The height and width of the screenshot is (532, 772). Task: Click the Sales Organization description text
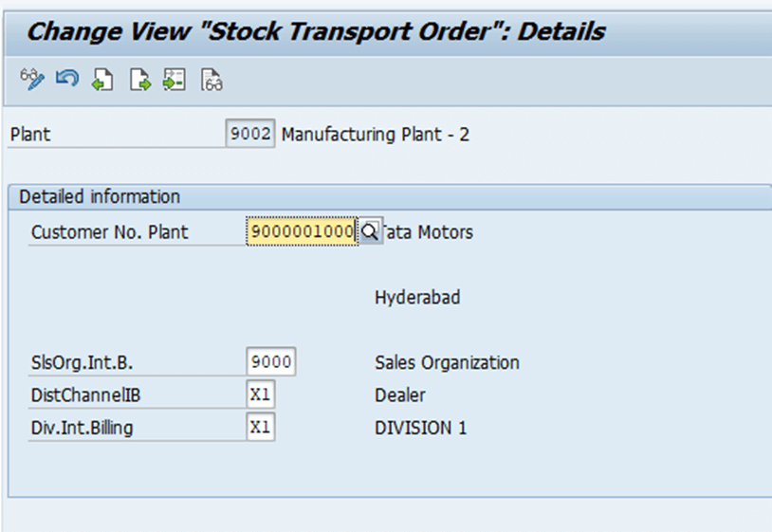pyautogui.click(x=447, y=362)
